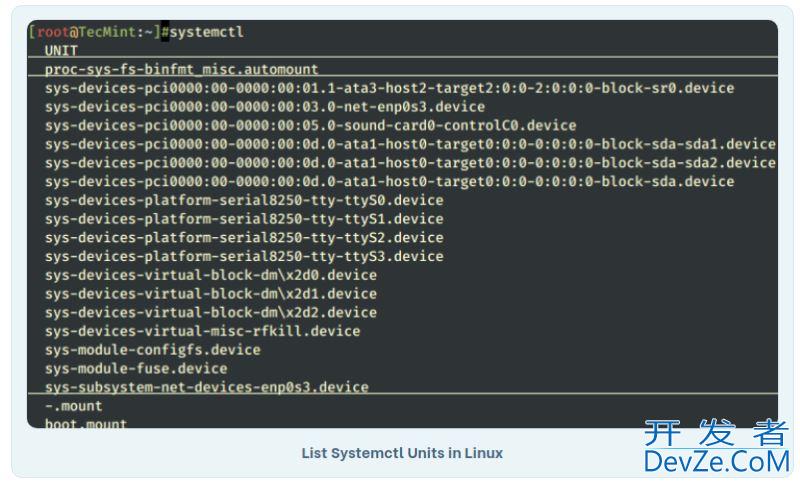This screenshot has height=483, width=800.
Task: Select the serial8250-tty-ttyS3.device row
Action: (x=244, y=257)
